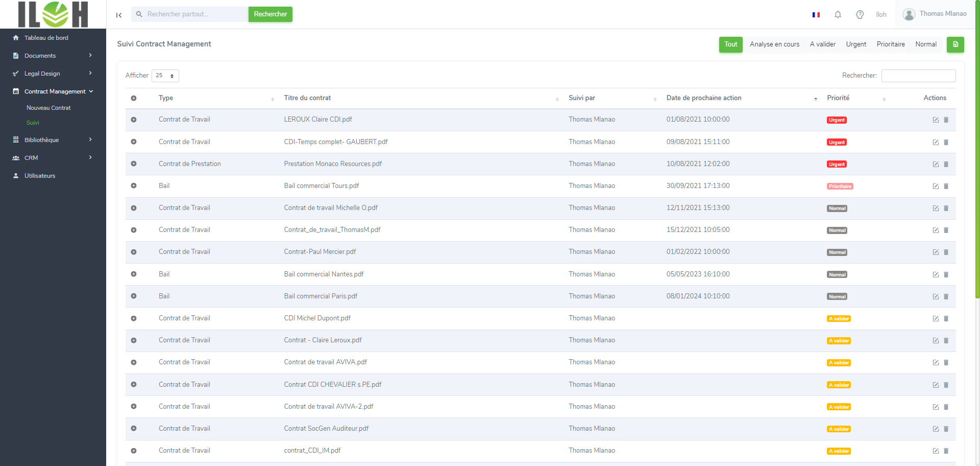Collapse sidebar with the arrow icon

coord(119,15)
